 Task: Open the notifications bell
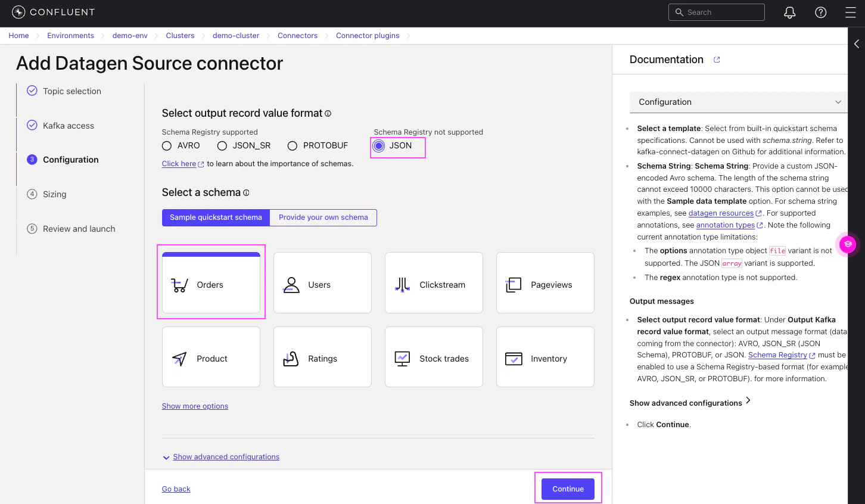tap(790, 13)
